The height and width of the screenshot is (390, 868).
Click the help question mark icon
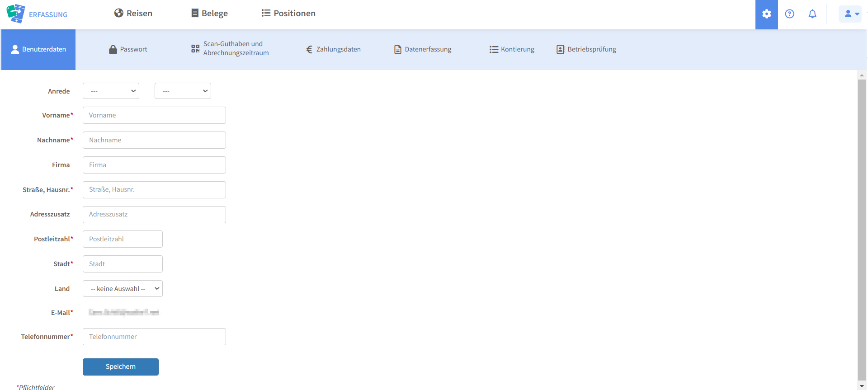point(789,14)
